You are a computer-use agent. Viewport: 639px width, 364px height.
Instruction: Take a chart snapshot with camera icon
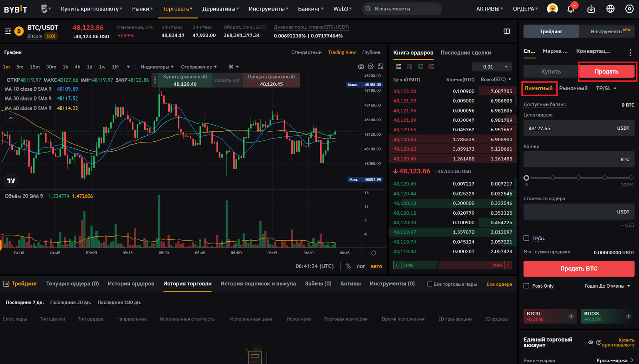361,67
